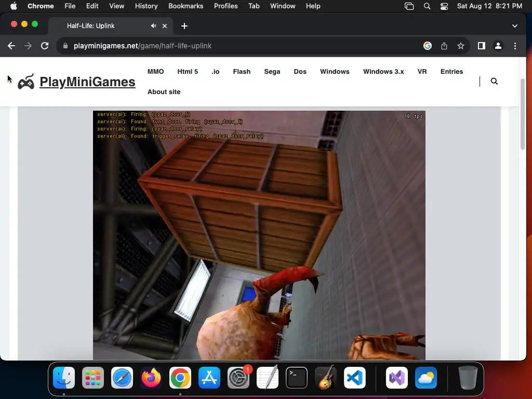Bookmark this page with the star icon

coord(460,46)
